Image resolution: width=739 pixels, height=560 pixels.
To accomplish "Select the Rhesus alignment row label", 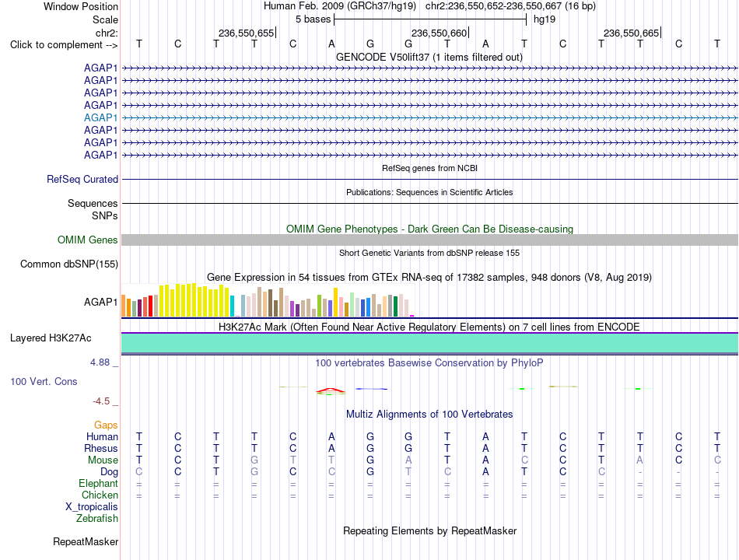I will point(101,448).
